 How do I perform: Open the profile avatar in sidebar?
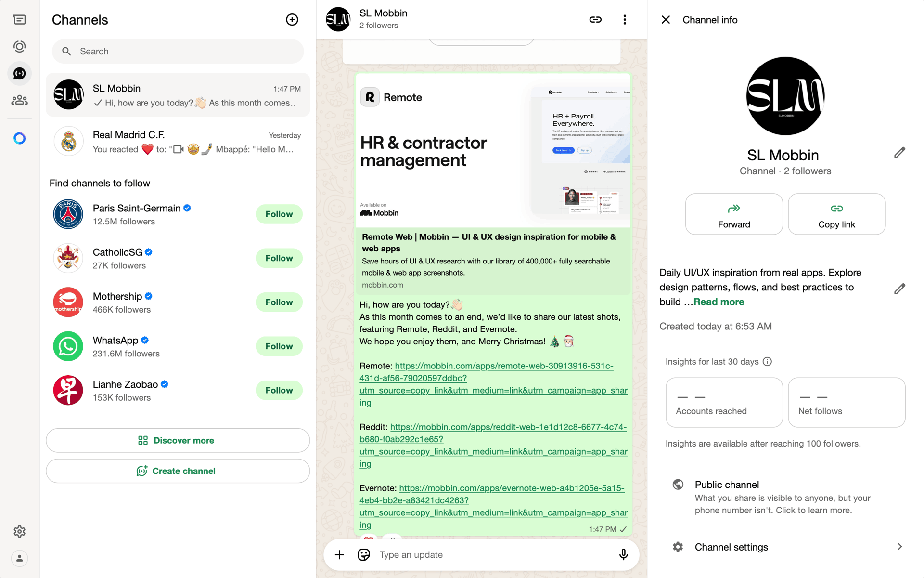[x=19, y=558]
